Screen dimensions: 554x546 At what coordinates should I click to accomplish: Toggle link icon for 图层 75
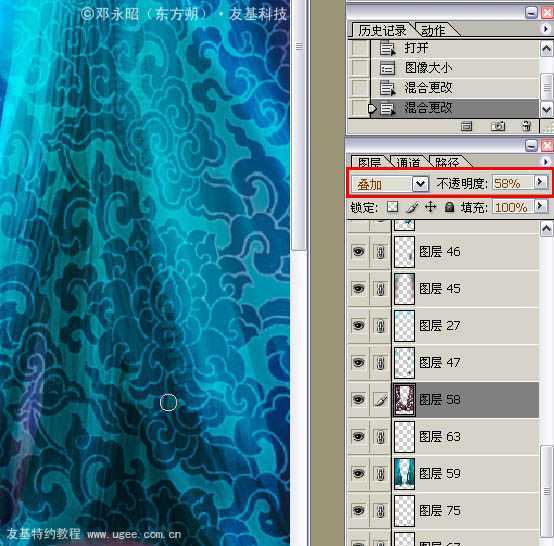pos(380,511)
